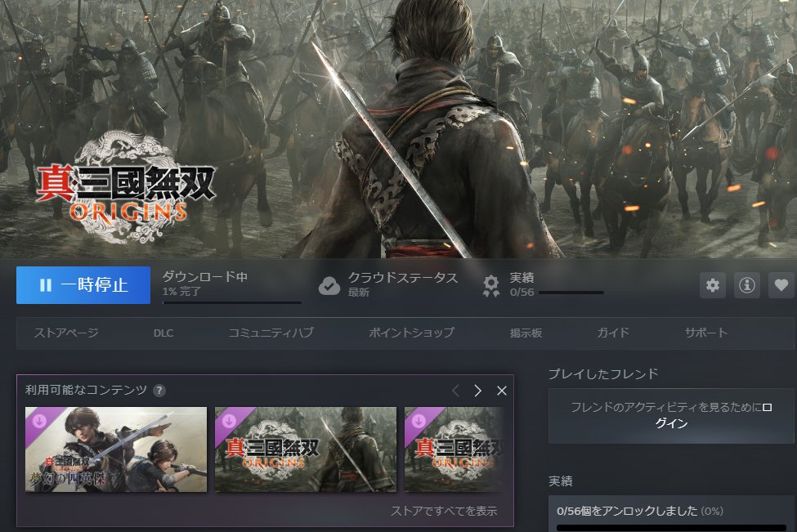
Task: Click the cloud status checkmark icon
Action: (x=329, y=285)
